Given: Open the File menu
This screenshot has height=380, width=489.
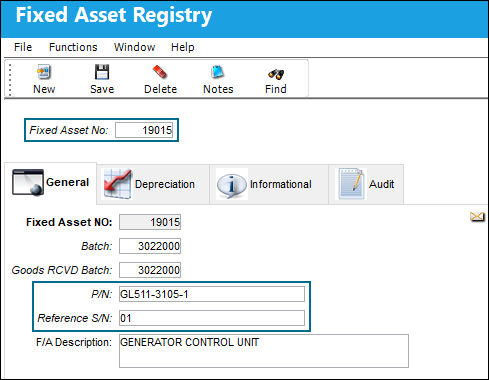Looking at the screenshot, I should point(23,47).
